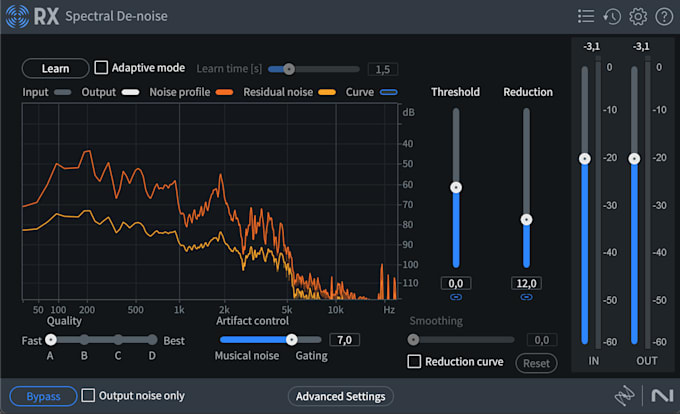Image resolution: width=680 pixels, height=414 pixels.
Task: Click the Threshold slider handle
Action: [456, 187]
